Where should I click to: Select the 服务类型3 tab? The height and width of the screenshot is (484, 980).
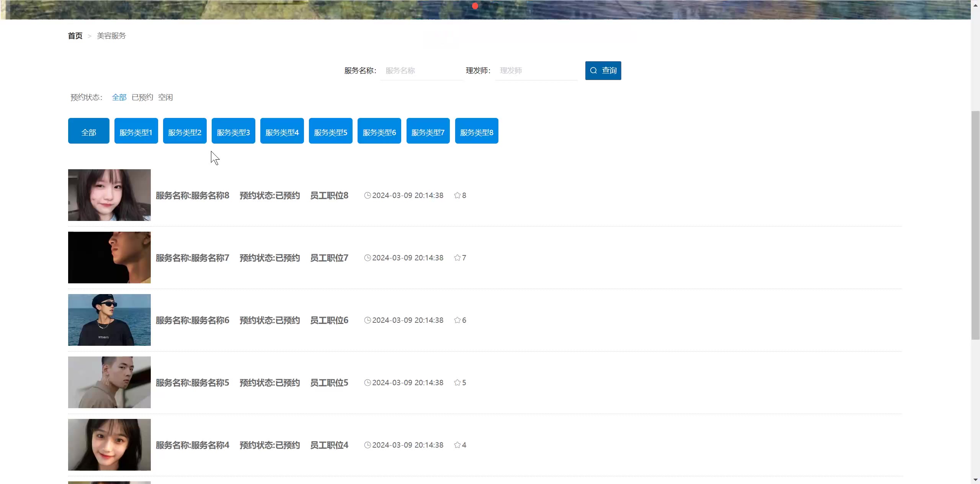pos(233,131)
